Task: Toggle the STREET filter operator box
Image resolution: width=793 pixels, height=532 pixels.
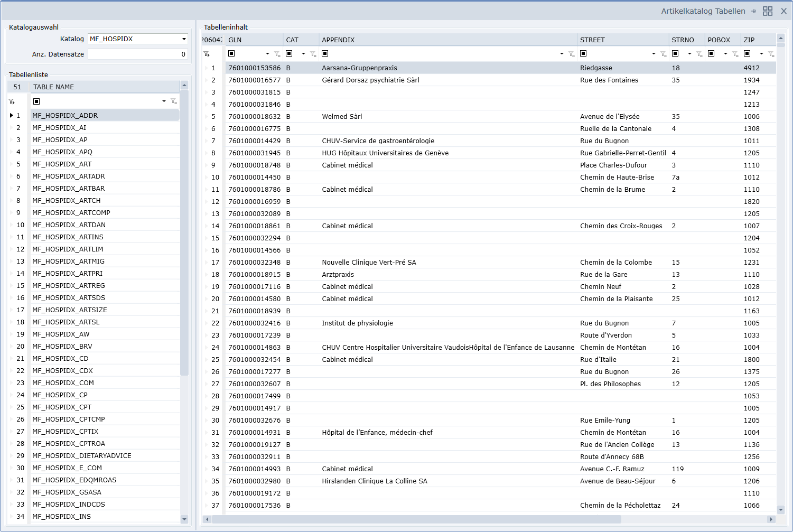Action: click(583, 53)
